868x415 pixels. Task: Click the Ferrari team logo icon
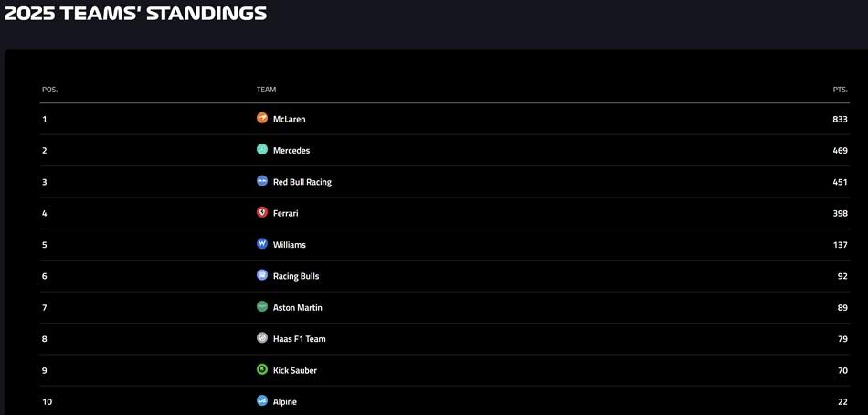point(262,212)
